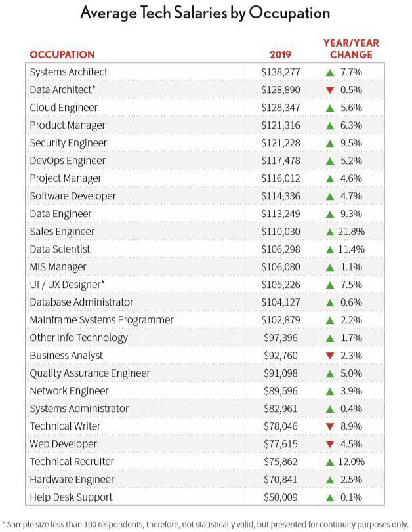Click the red down arrow for Technical Writer
Image resolution: width=412 pixels, height=532 pixels.
(x=331, y=426)
